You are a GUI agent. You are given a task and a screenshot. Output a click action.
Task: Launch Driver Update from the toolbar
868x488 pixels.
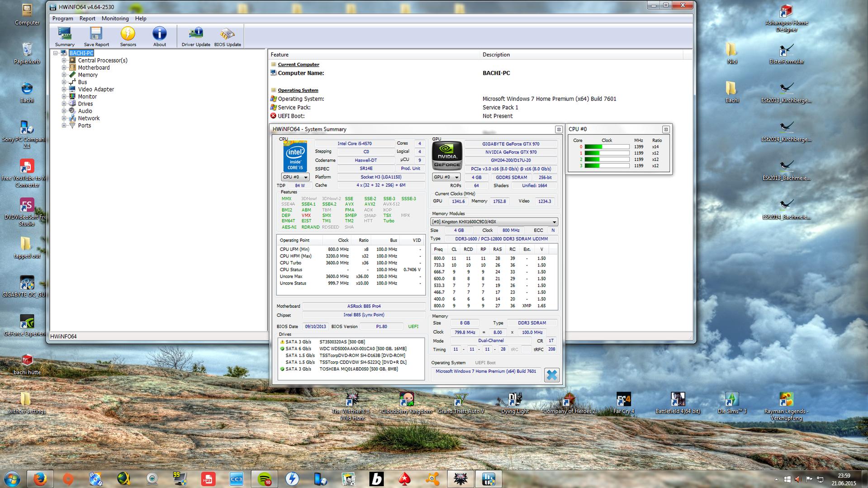(x=196, y=37)
